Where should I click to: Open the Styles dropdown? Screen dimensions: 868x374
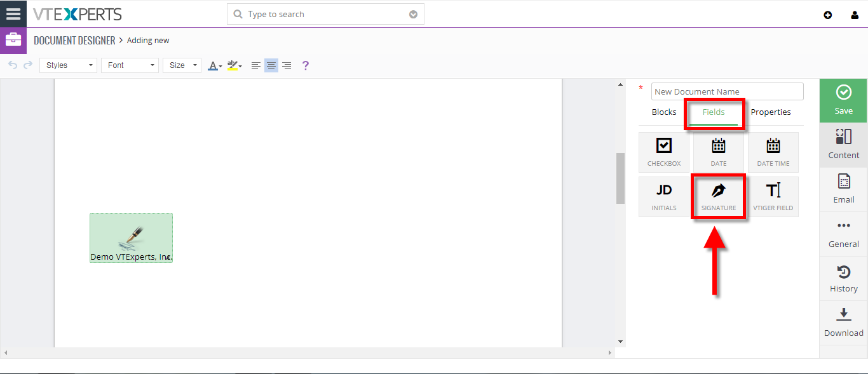point(68,65)
